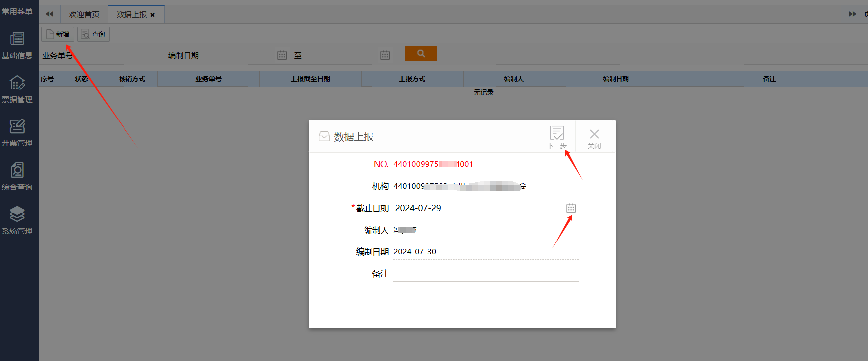Switch to the 欢迎首页 tab

point(84,15)
